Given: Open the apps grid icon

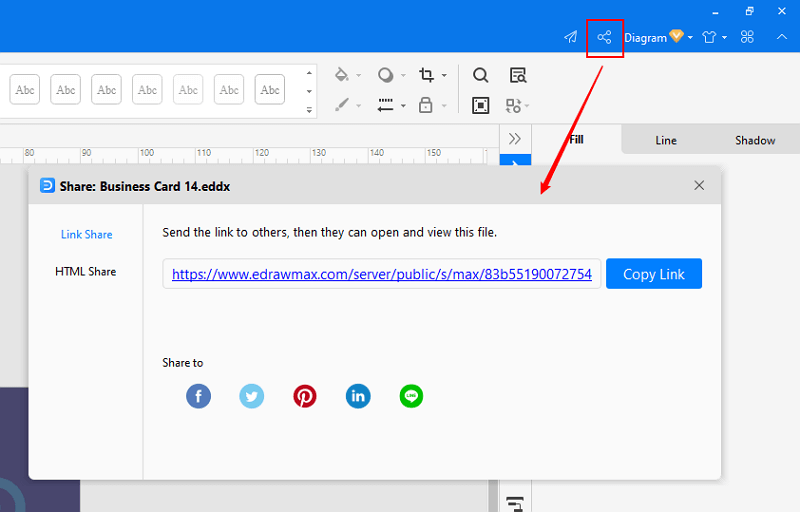Looking at the screenshot, I should pos(747,37).
